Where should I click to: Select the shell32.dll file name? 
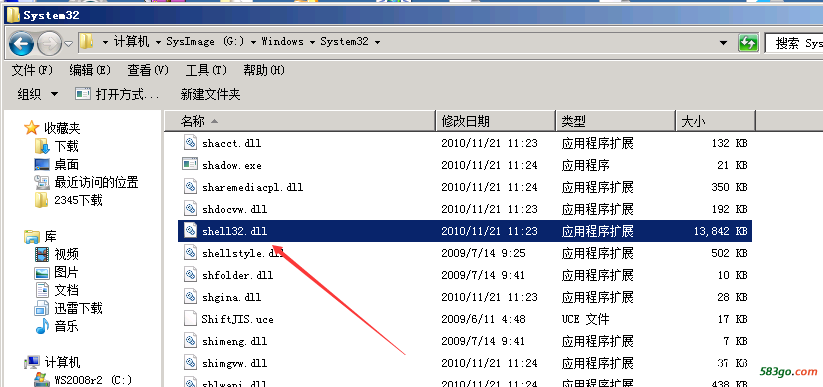pyautogui.click(x=235, y=231)
